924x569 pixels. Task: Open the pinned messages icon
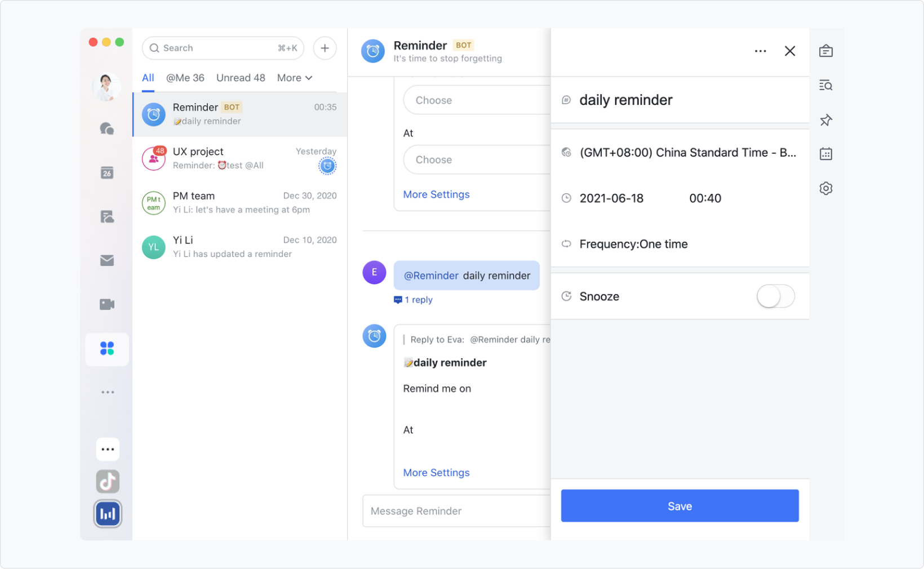826,120
